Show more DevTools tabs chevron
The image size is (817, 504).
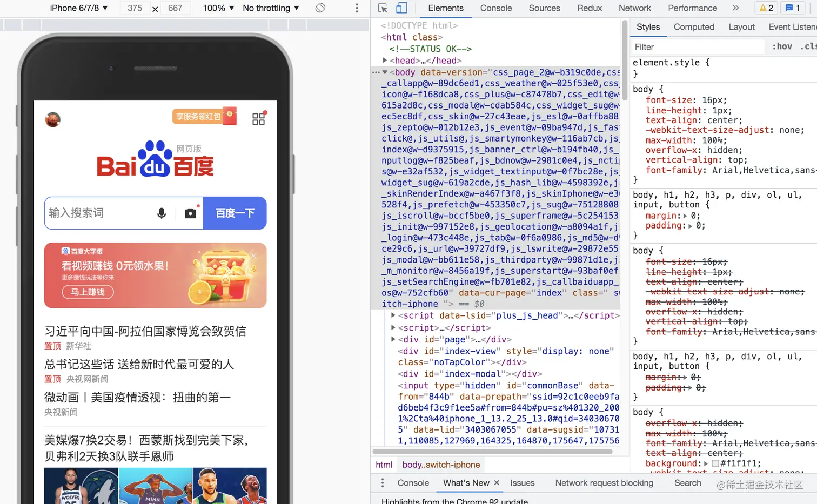coord(735,8)
